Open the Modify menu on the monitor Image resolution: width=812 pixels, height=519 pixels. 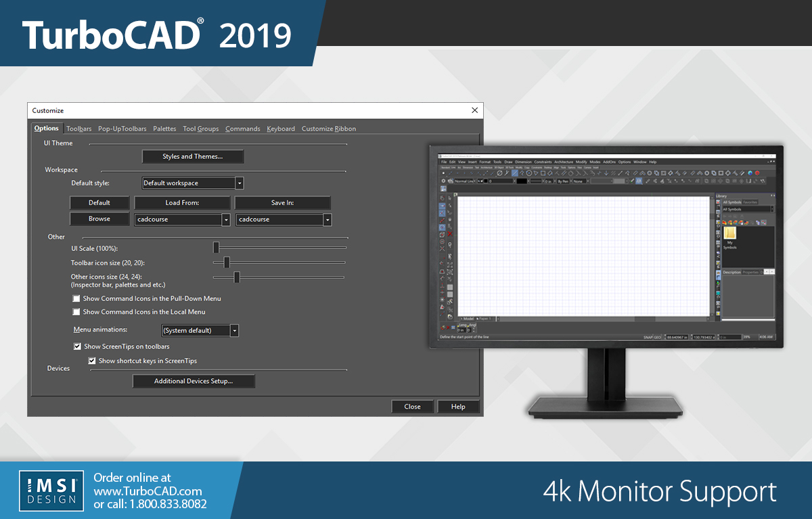[x=581, y=162]
